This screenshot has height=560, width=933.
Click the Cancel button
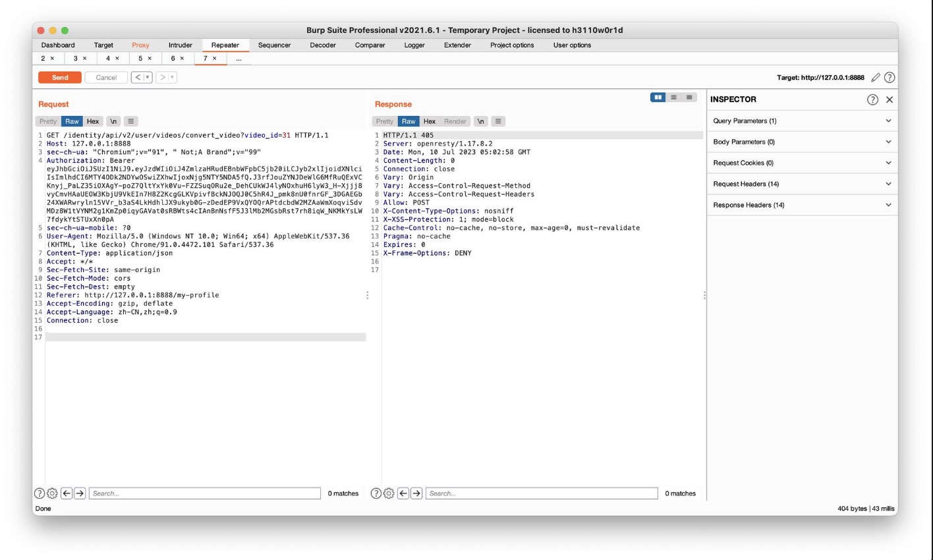tap(106, 78)
